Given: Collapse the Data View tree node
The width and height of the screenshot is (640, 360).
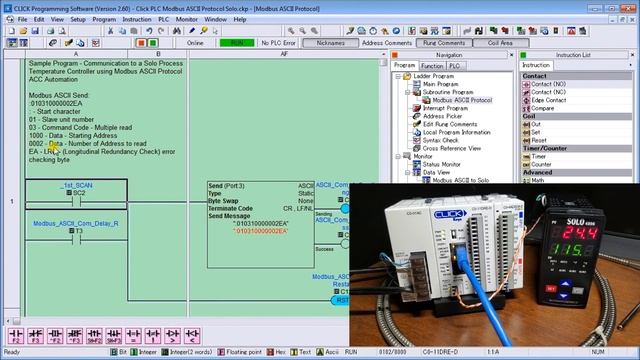Looking at the screenshot, I should click(407, 172).
